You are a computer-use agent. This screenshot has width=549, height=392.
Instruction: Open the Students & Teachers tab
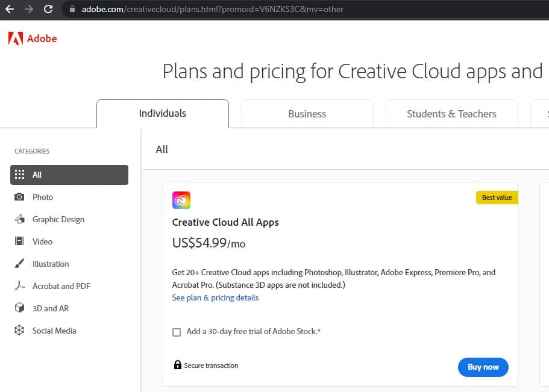click(451, 114)
